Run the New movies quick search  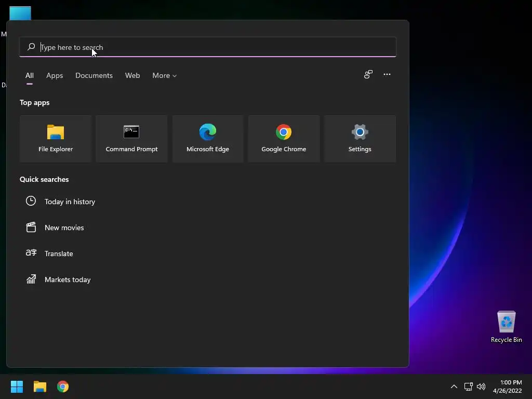[x=64, y=228]
